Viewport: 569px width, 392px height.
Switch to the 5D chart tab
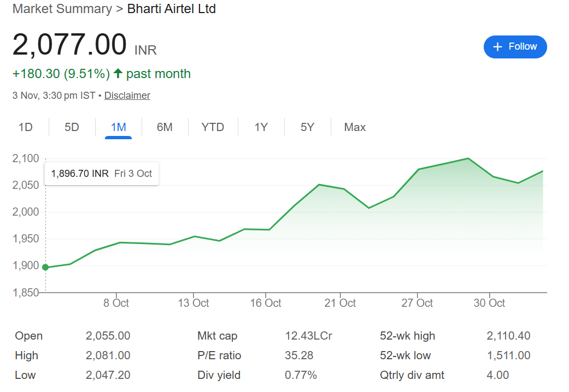(x=72, y=127)
